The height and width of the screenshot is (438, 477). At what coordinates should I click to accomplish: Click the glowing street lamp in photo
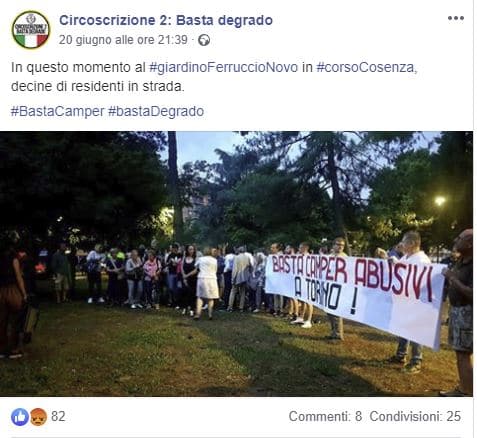coord(440,200)
